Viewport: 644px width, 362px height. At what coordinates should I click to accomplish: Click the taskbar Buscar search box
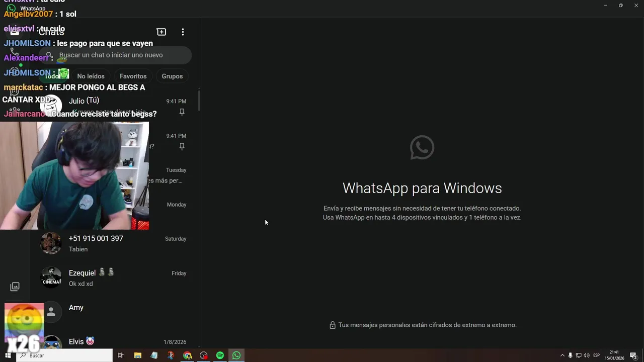(x=64, y=355)
